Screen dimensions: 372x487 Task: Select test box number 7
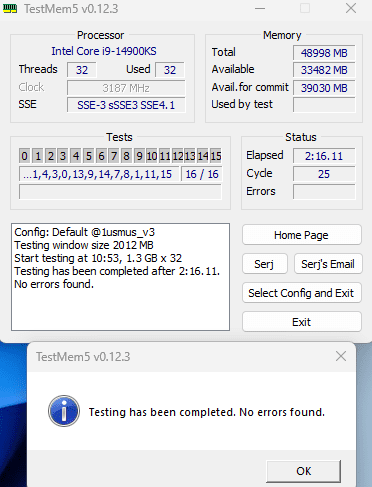(114, 156)
